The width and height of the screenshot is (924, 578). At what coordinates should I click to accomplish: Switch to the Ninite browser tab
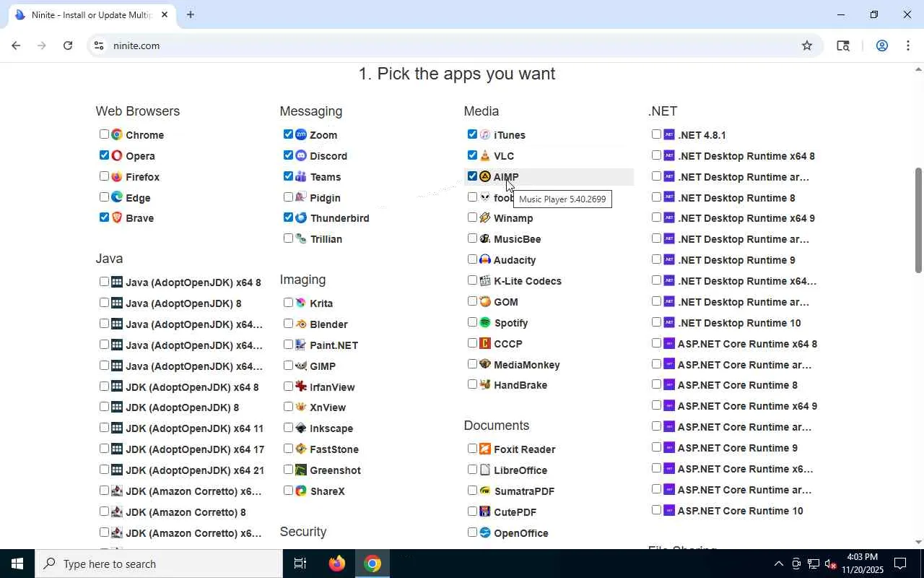[92, 14]
